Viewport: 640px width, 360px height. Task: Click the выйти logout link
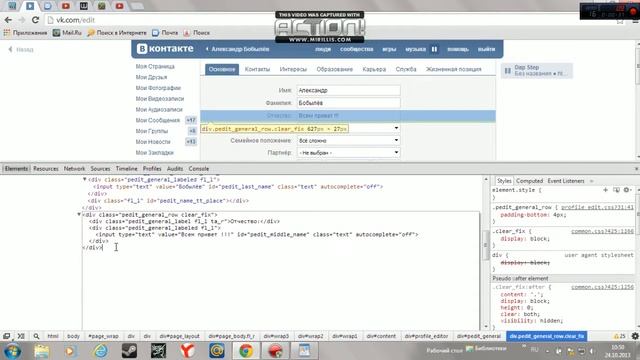point(486,49)
